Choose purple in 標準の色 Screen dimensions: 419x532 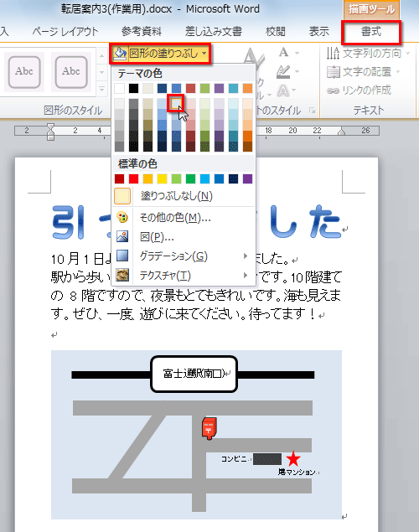[x=248, y=178]
